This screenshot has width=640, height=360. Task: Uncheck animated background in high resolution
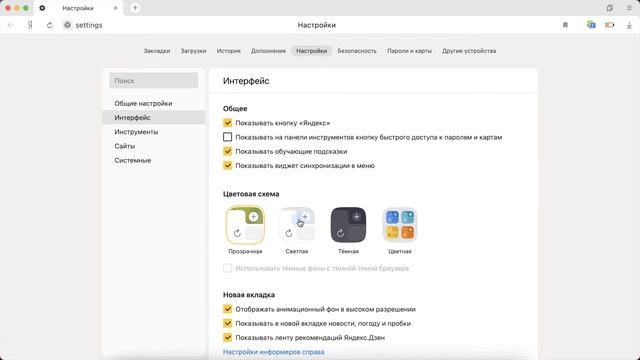pyautogui.click(x=227, y=309)
